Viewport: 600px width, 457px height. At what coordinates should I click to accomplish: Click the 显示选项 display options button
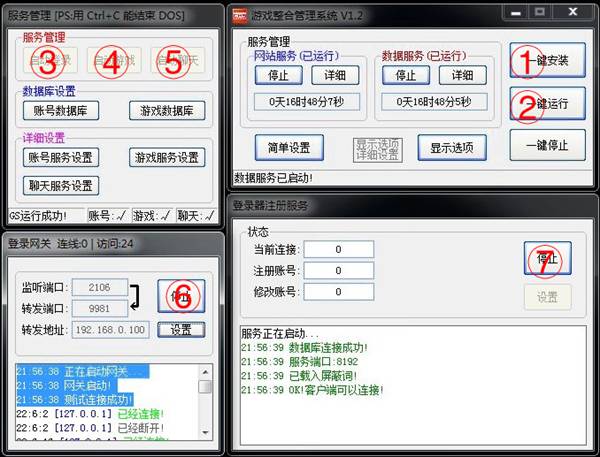(x=452, y=147)
